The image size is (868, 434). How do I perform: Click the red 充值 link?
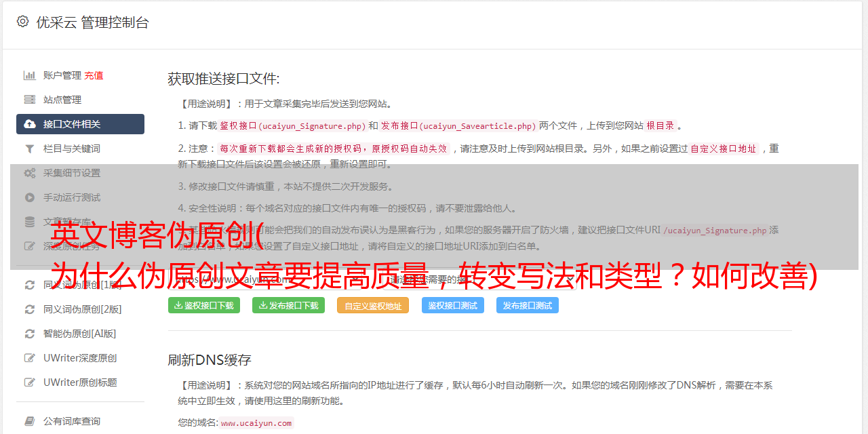[94, 75]
